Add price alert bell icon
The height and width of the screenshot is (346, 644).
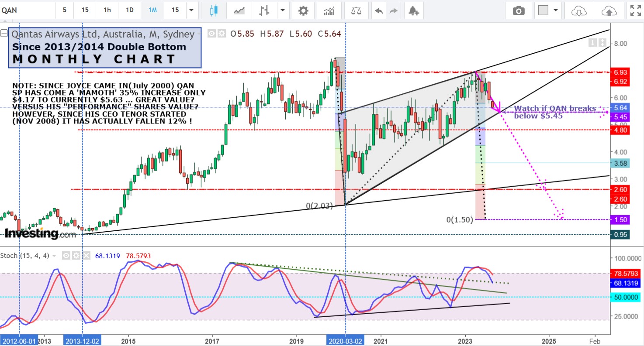point(413,10)
